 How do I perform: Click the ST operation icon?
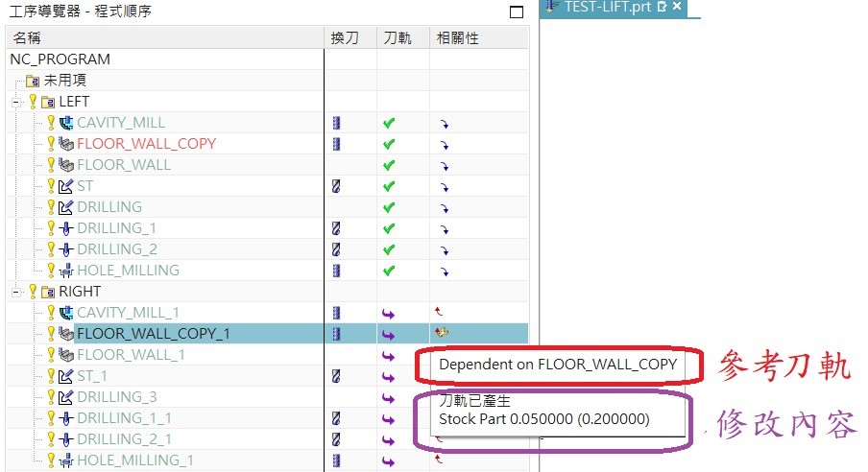click(x=66, y=186)
